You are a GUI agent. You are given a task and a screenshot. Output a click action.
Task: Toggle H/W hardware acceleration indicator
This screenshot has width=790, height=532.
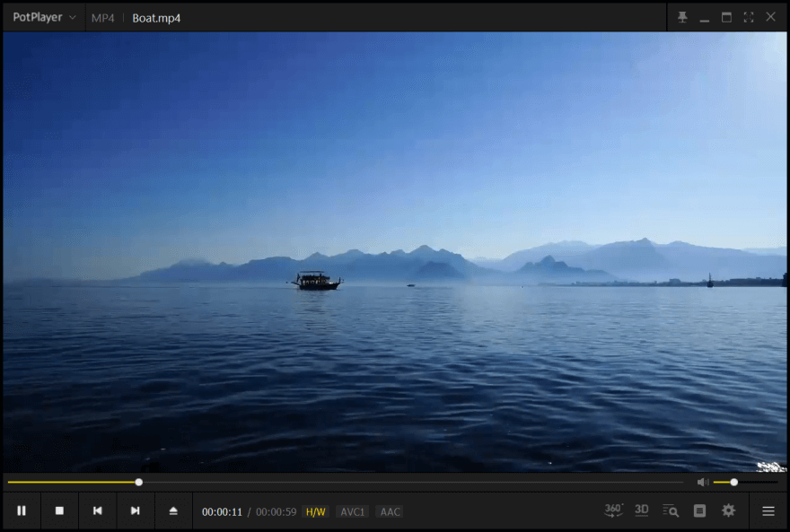(316, 512)
